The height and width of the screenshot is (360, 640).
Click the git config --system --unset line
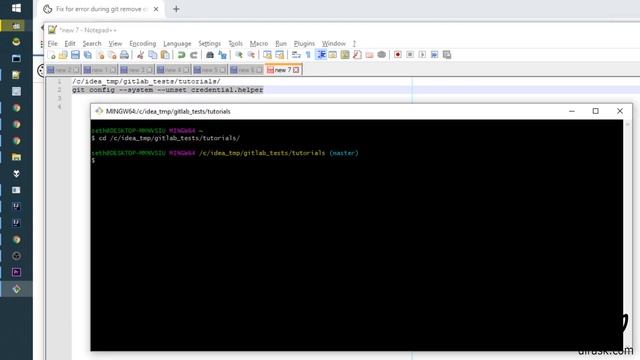point(168,90)
